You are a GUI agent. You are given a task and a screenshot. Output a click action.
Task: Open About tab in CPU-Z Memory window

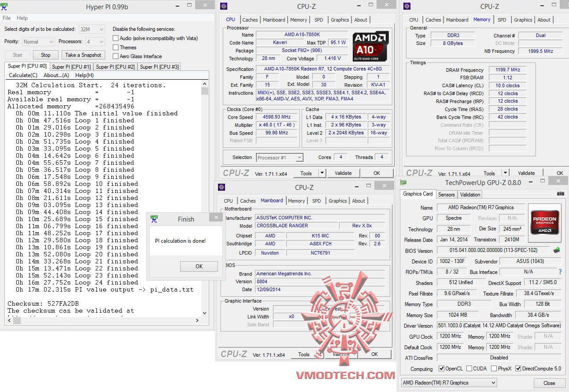coord(544,20)
